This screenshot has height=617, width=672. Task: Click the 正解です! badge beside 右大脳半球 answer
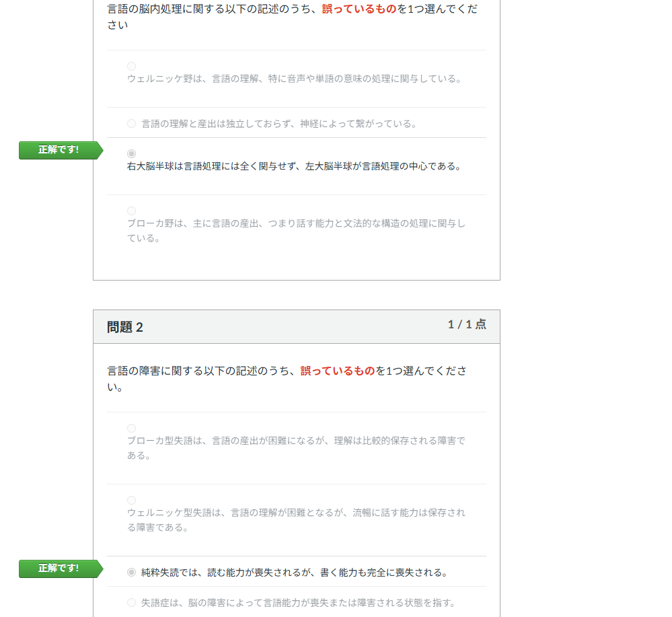[59, 150]
